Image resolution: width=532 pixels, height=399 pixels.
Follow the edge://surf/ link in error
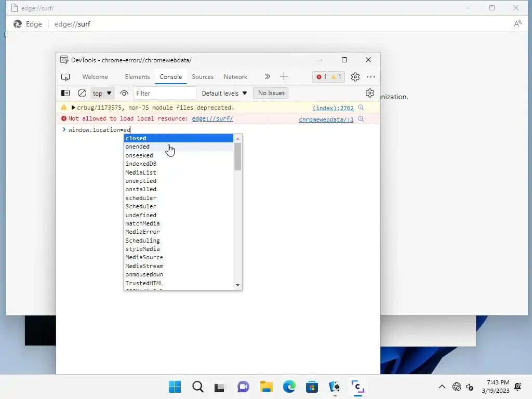(212, 118)
